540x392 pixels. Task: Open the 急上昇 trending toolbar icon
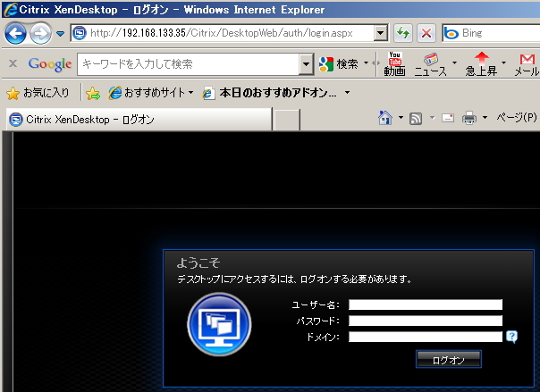pos(481,64)
